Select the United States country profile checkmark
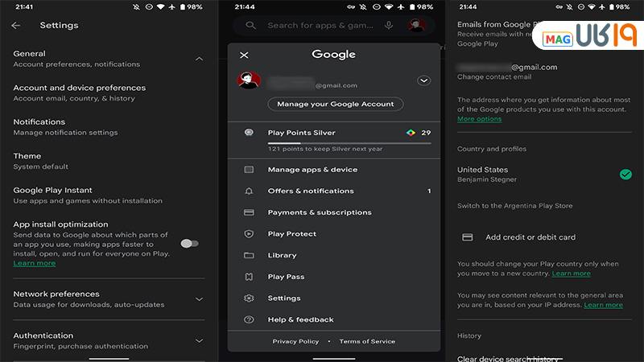The width and height of the screenshot is (644, 362). 625,174
